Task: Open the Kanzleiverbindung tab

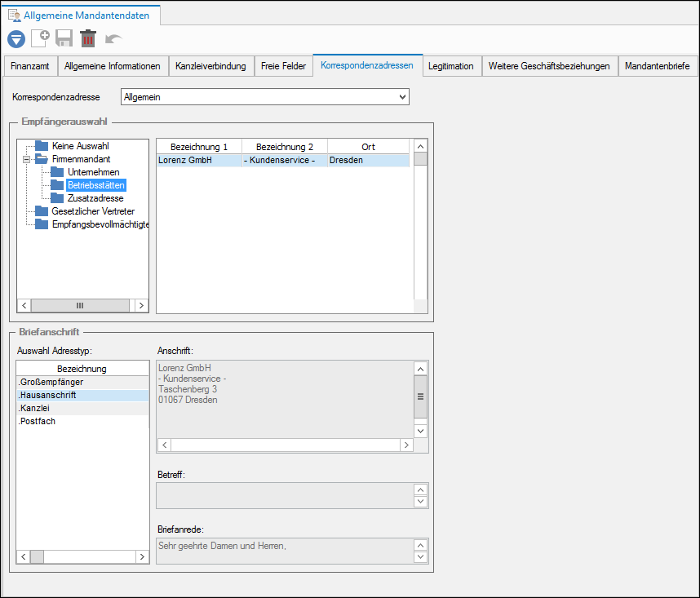Action: tap(211, 66)
